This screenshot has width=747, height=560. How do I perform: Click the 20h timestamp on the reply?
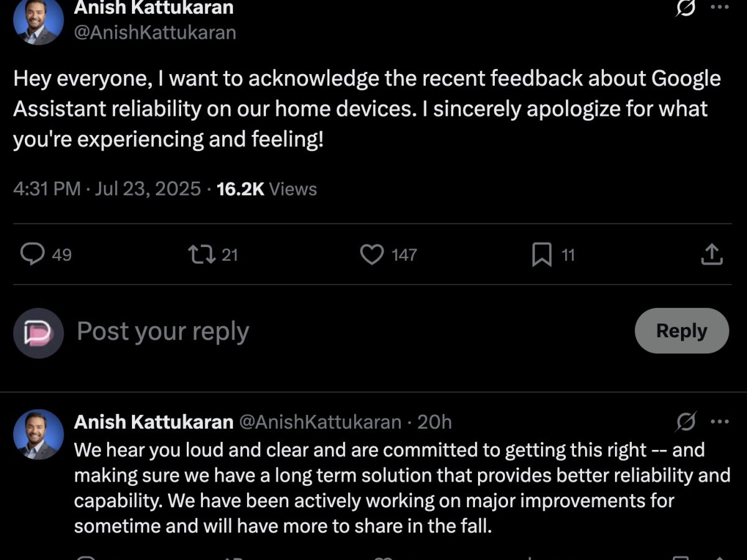click(x=435, y=422)
